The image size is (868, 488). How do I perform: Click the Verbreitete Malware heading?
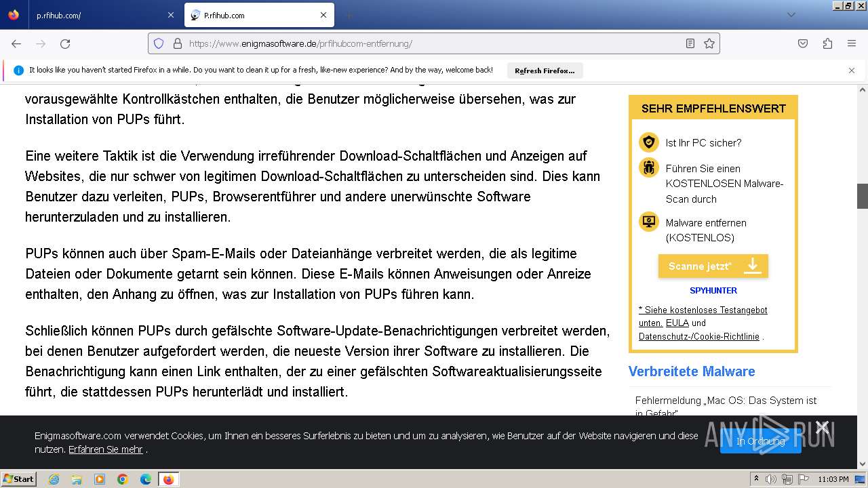click(x=692, y=371)
